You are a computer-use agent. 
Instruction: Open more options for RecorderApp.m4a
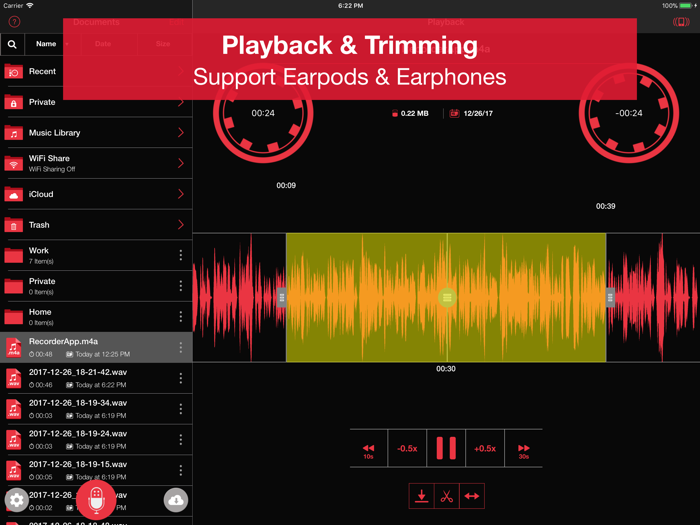pyautogui.click(x=181, y=348)
